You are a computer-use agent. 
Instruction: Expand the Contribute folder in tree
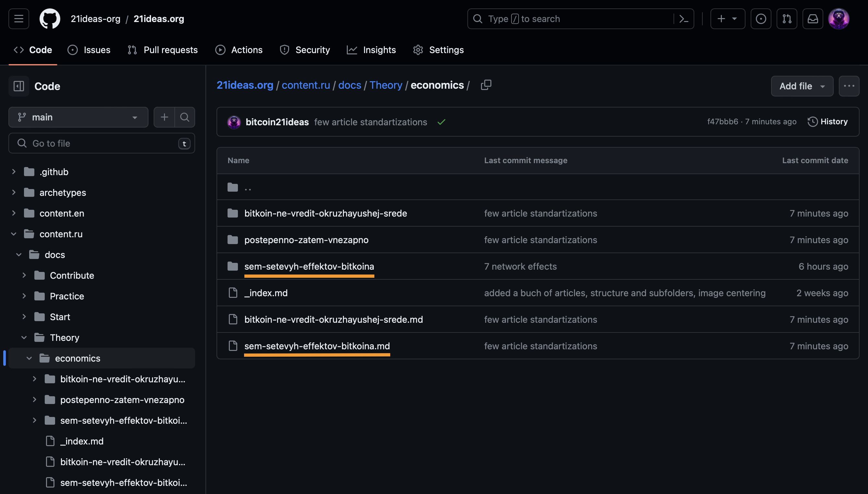[x=24, y=275]
